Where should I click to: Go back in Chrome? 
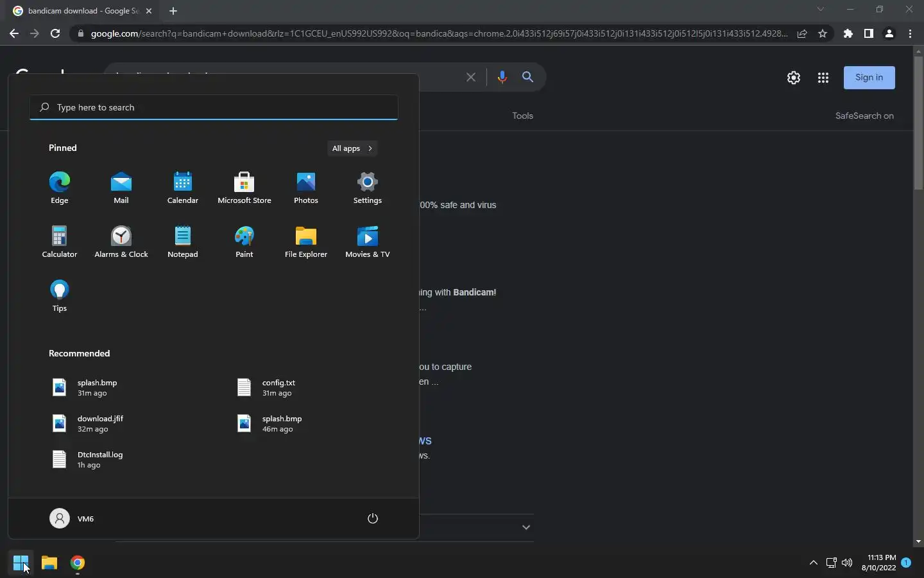(x=14, y=33)
